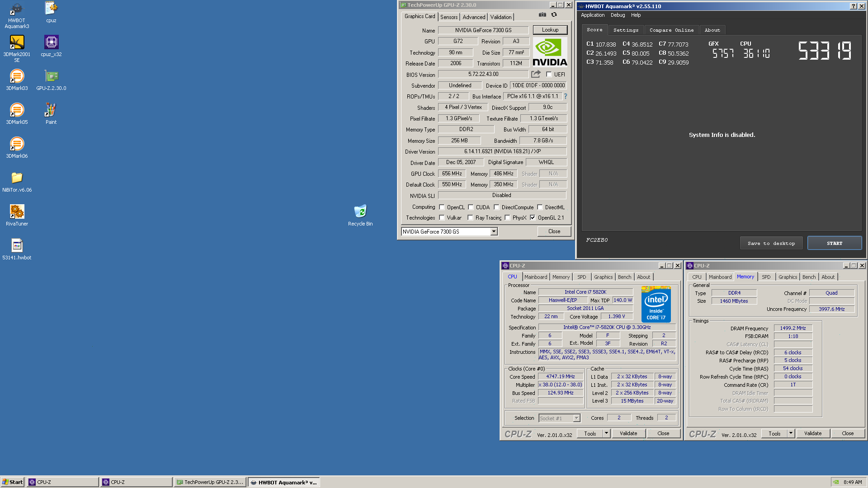Click the Bus Interface question mark

pos(565,96)
